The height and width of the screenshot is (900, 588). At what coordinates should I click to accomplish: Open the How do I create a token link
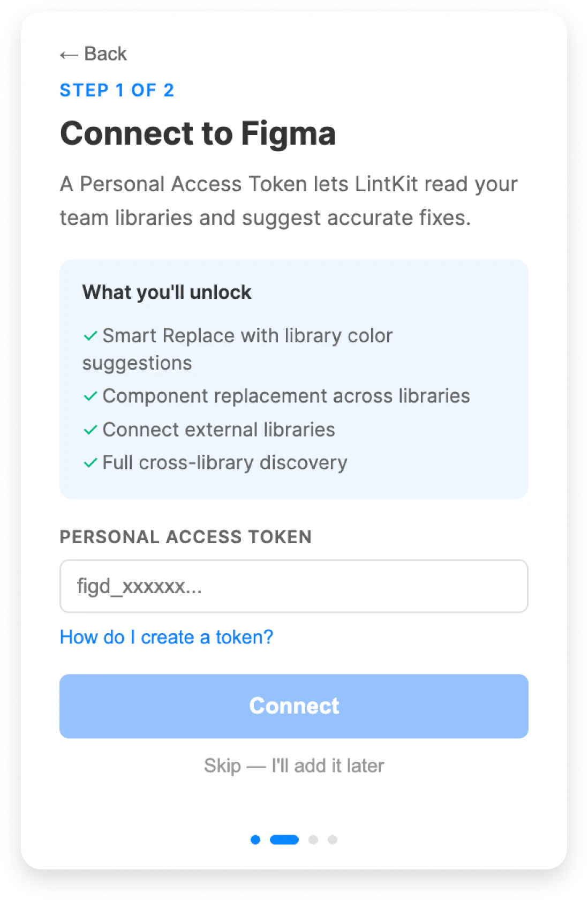(166, 637)
